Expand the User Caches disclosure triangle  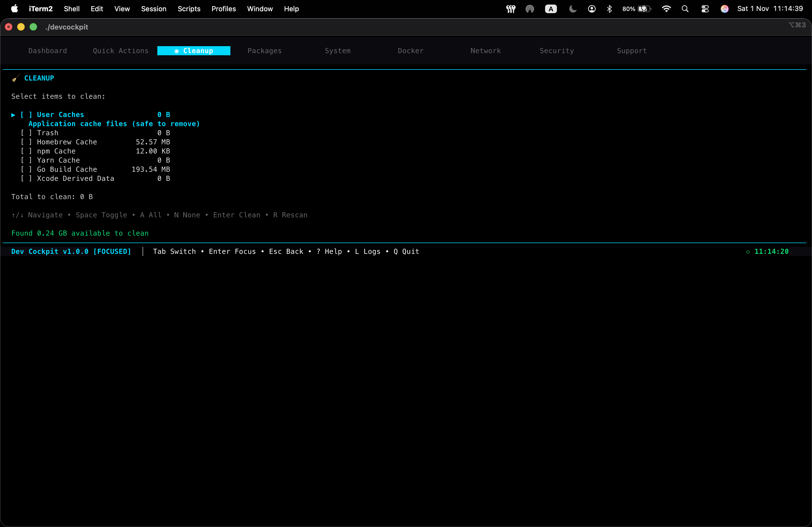click(13, 115)
